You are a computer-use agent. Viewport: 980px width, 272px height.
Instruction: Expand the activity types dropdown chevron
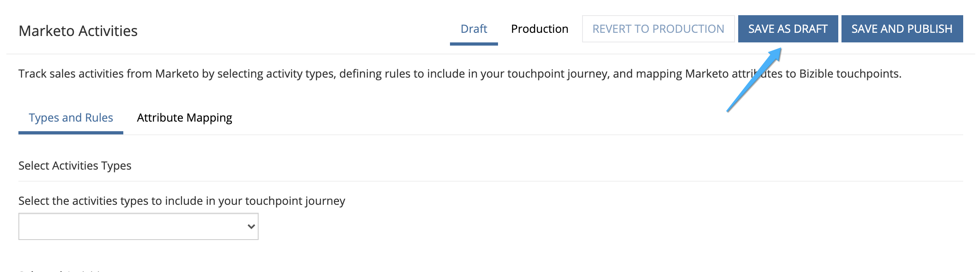pyautogui.click(x=251, y=226)
